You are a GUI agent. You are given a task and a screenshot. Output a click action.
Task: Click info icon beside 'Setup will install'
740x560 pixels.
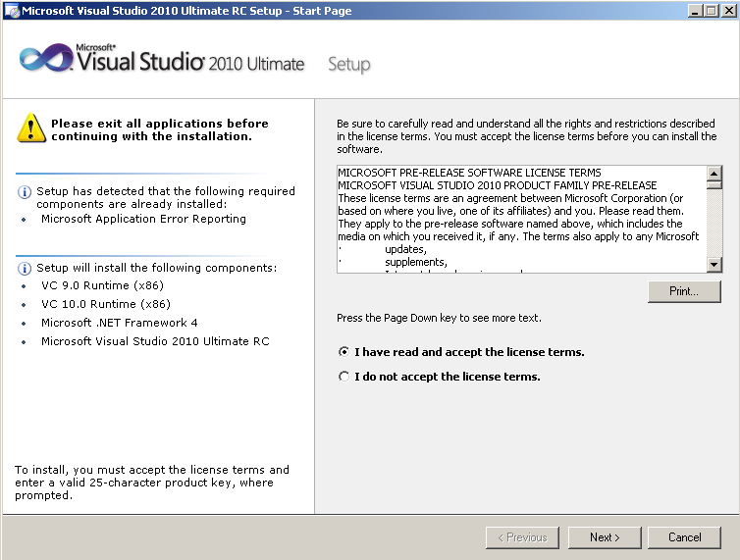click(25, 269)
